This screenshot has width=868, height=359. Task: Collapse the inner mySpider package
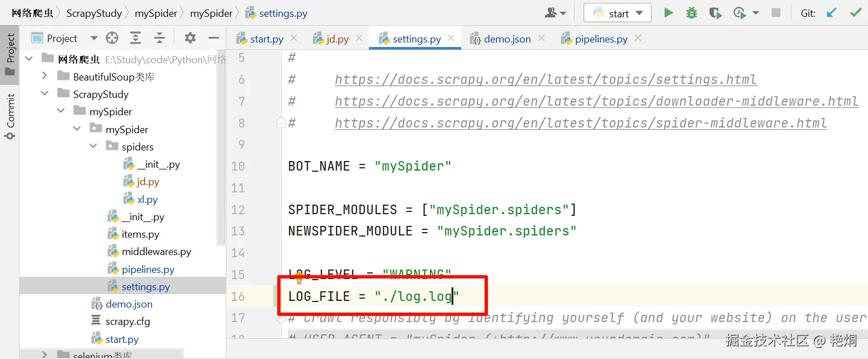(78, 129)
